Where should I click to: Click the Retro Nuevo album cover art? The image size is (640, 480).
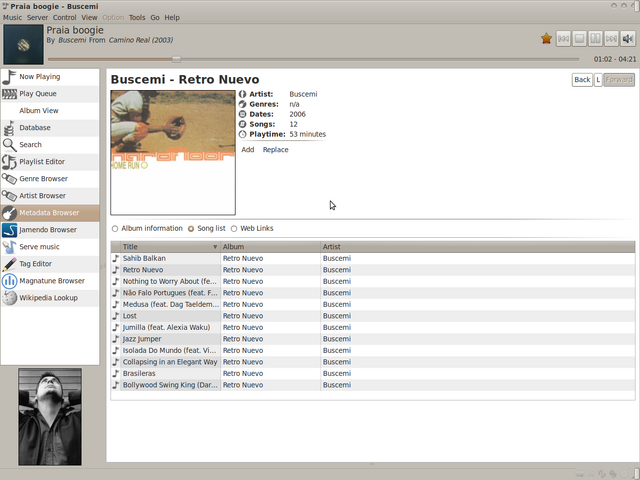point(173,153)
